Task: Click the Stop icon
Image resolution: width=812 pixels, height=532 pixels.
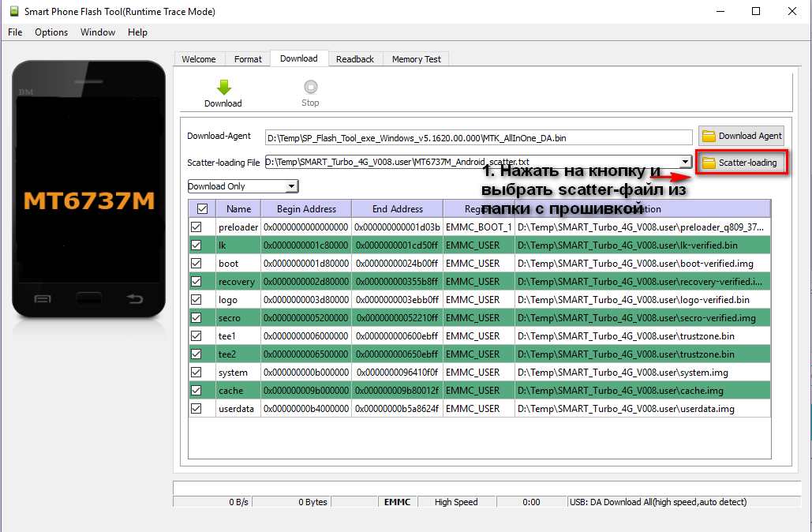Action: click(x=310, y=87)
